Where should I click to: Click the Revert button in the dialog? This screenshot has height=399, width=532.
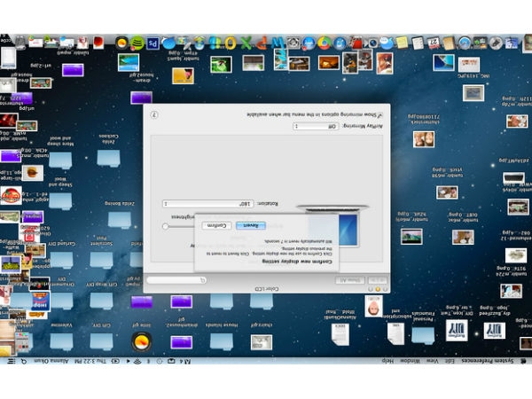click(x=251, y=225)
